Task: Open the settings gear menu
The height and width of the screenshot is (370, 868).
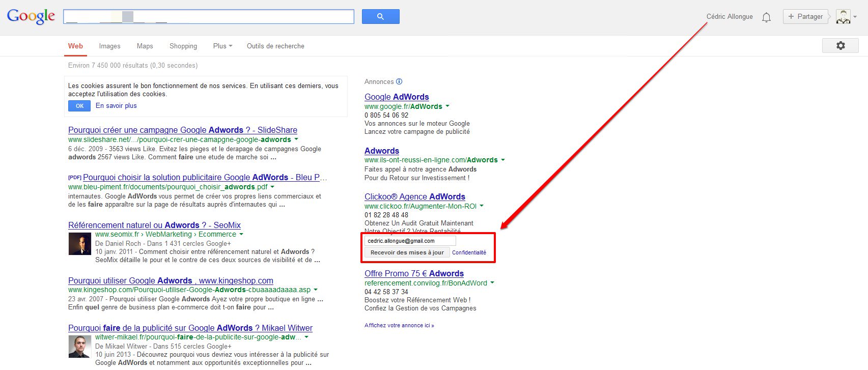Action: [x=841, y=46]
